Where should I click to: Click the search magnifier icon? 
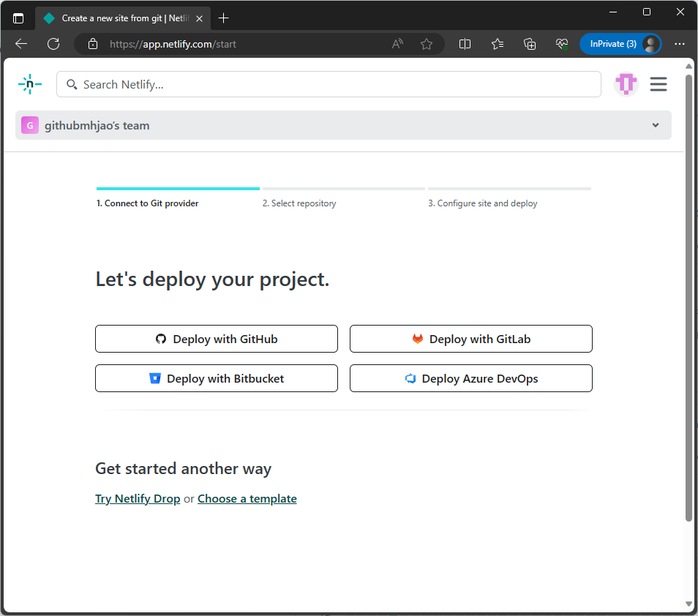pos(71,84)
